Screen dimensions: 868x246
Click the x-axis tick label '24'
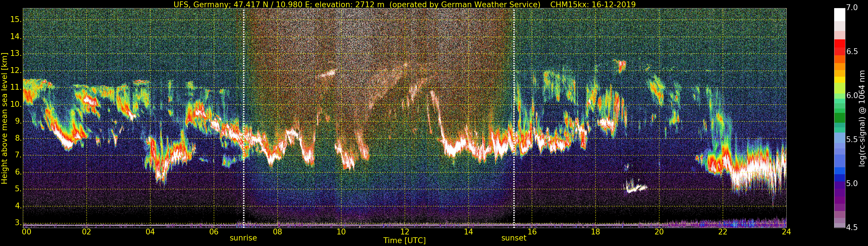(786, 232)
